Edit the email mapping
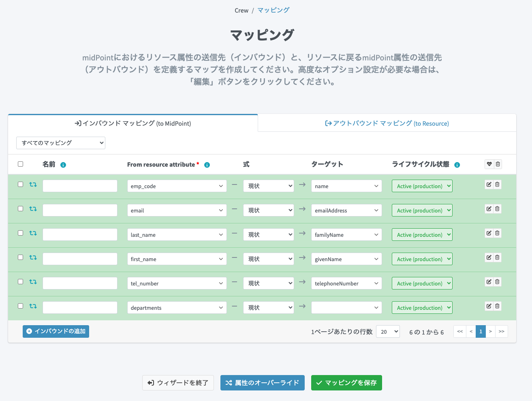 coord(489,209)
